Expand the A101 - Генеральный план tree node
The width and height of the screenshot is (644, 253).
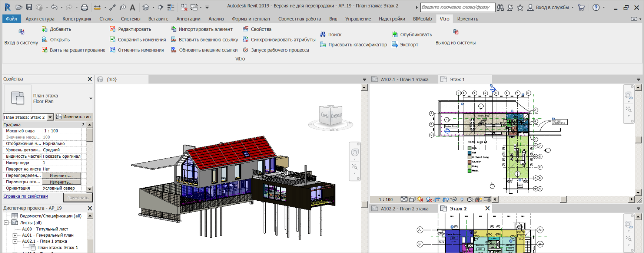[x=15, y=235]
